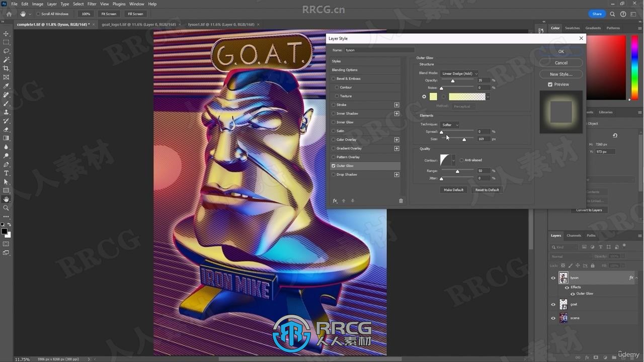Switch to the Swatches tab

(572, 28)
